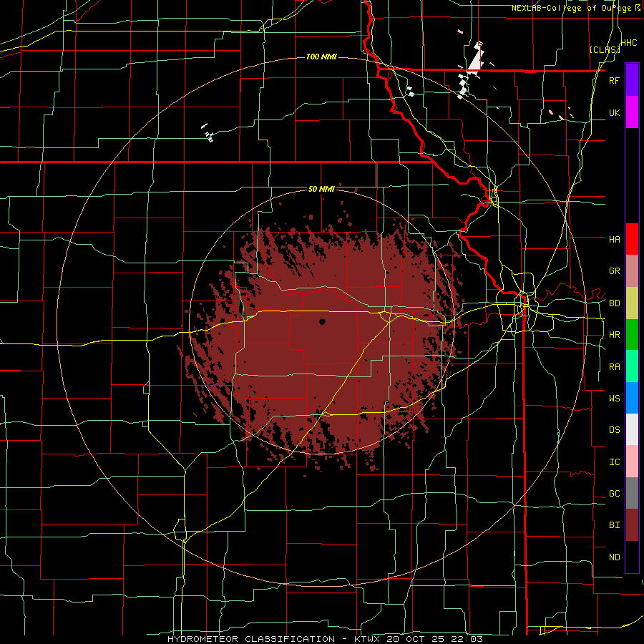Click the "ND" legend label
The width and height of the screenshot is (644, 644).
(614, 557)
